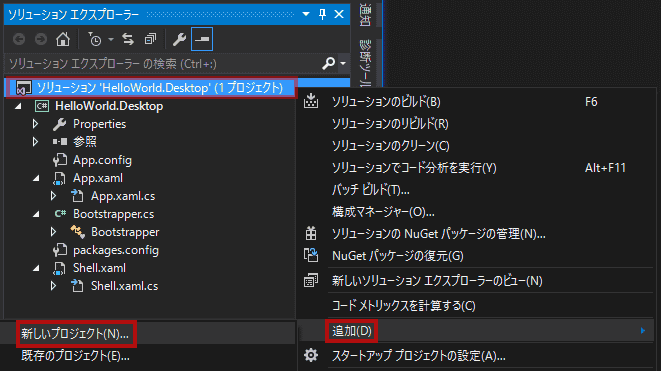Click the pending changes filter clock icon
Screen dimensions: 661x371
pos(95,39)
